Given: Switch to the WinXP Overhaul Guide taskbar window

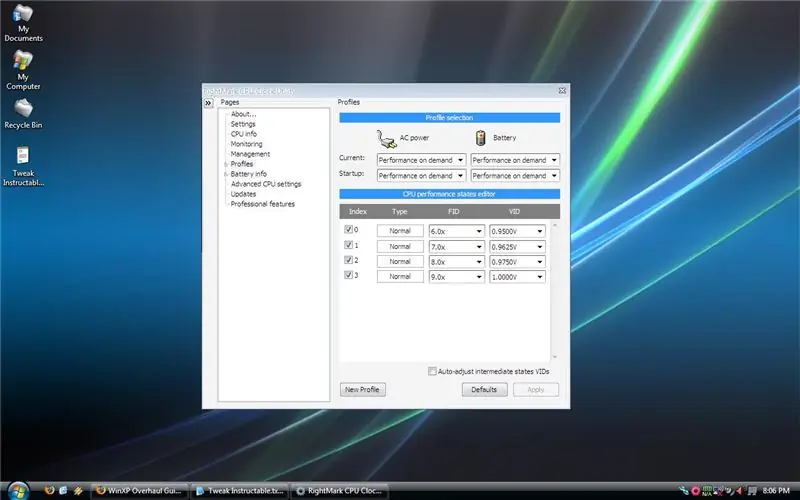Looking at the screenshot, I should 139,491.
